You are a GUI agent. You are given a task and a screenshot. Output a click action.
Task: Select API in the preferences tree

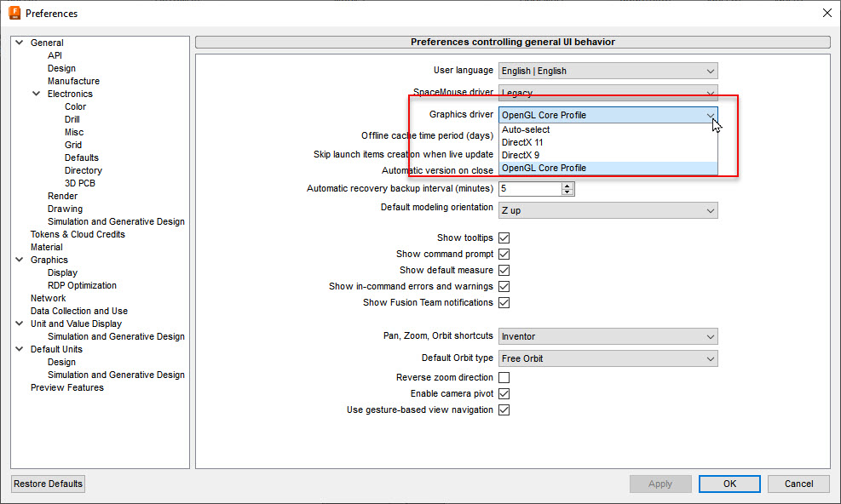[x=55, y=55]
